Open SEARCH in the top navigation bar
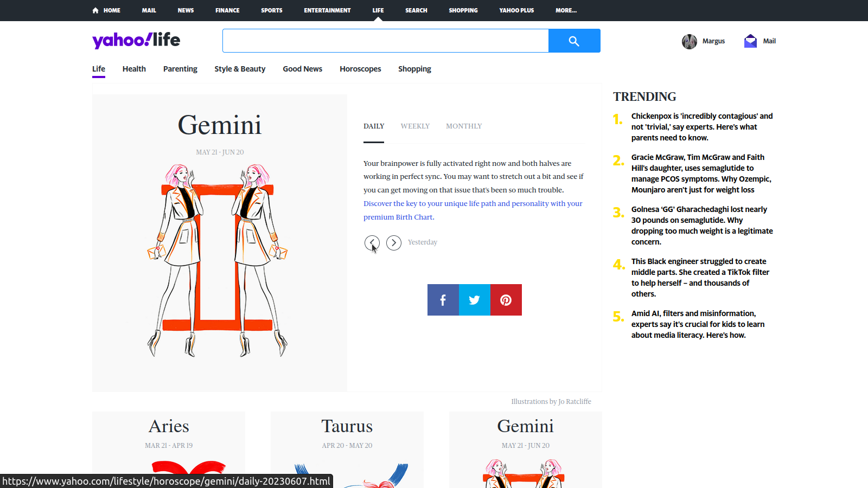This screenshot has height=488, width=868. tap(416, 10)
